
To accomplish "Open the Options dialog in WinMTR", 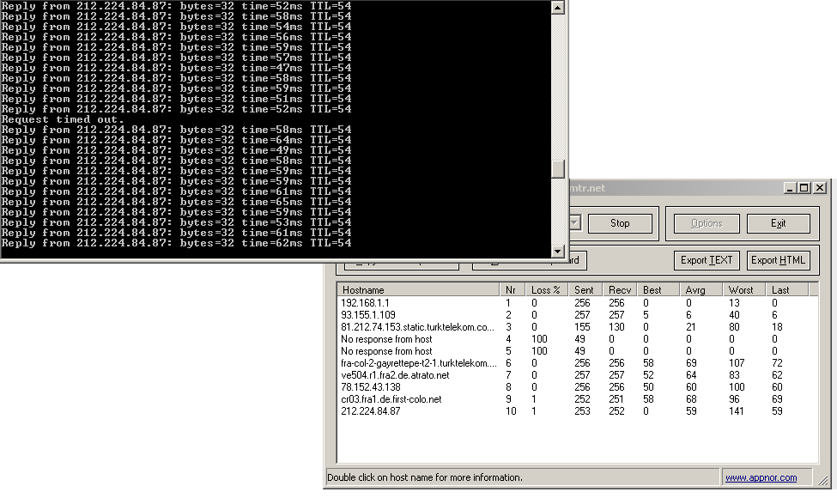I will (707, 223).
